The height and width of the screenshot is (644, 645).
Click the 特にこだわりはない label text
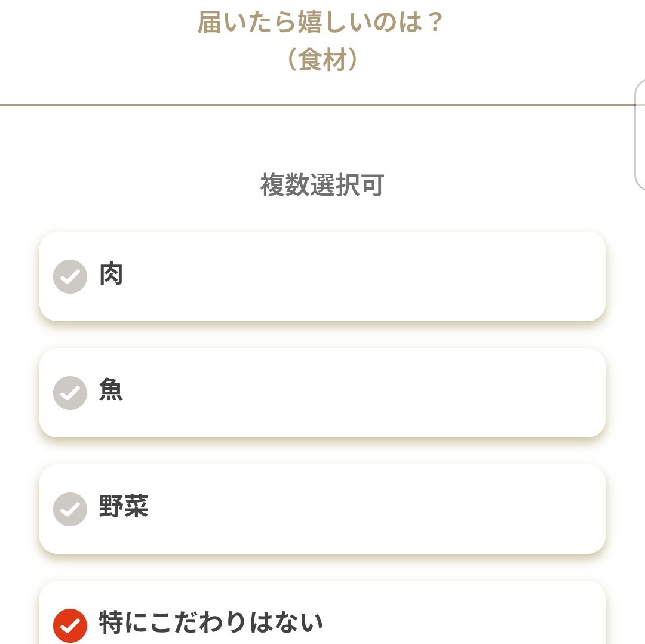coord(211,623)
